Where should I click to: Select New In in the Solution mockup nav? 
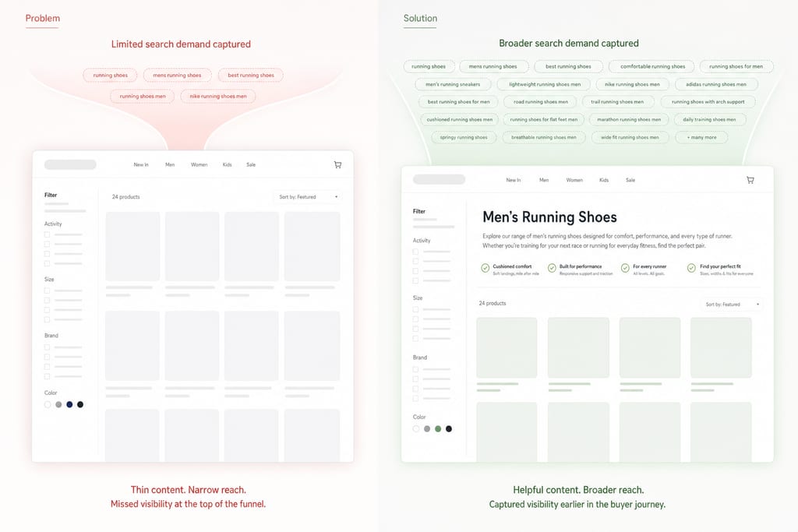coord(513,180)
